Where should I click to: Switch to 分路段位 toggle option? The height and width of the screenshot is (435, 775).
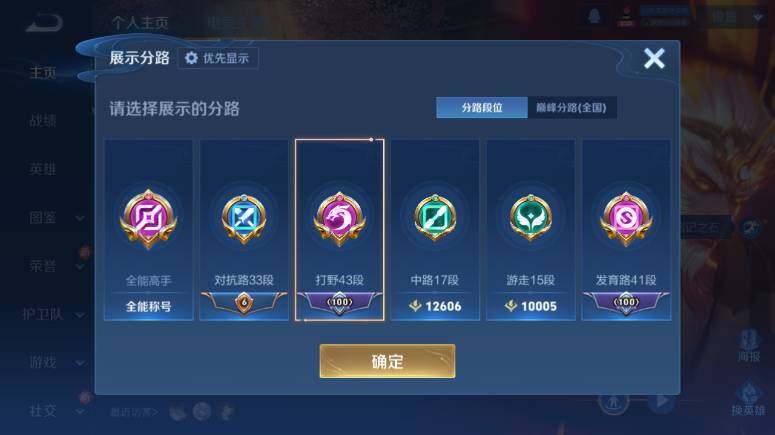point(482,107)
